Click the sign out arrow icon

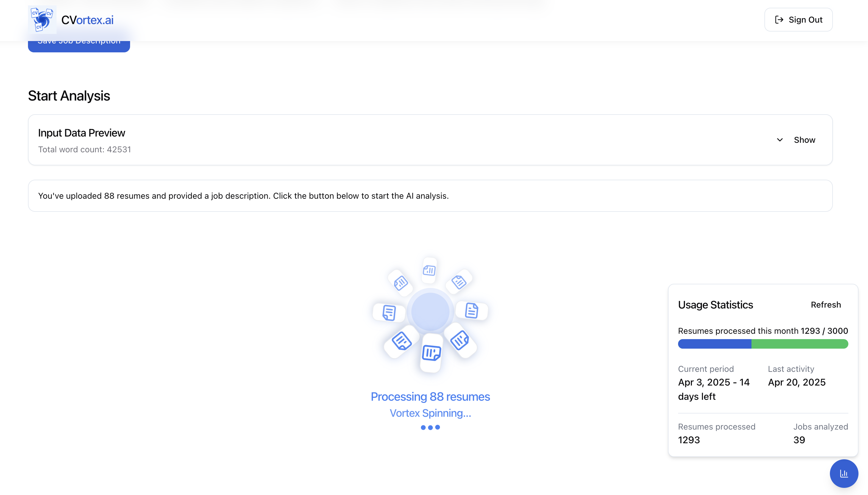click(779, 20)
